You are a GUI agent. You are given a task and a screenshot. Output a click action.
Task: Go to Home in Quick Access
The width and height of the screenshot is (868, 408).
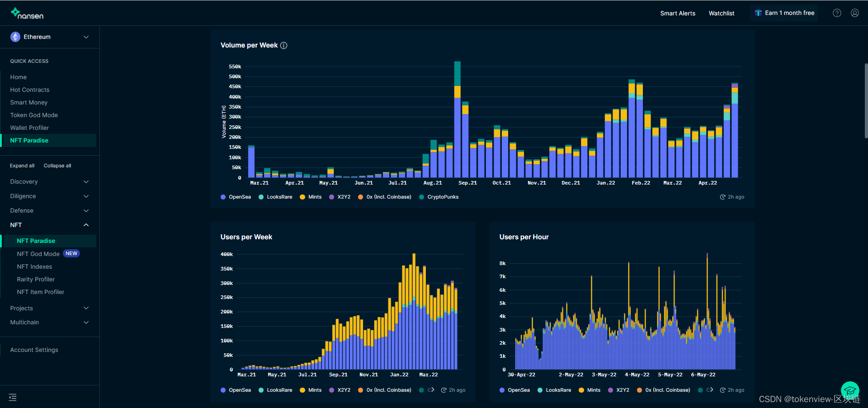click(19, 77)
